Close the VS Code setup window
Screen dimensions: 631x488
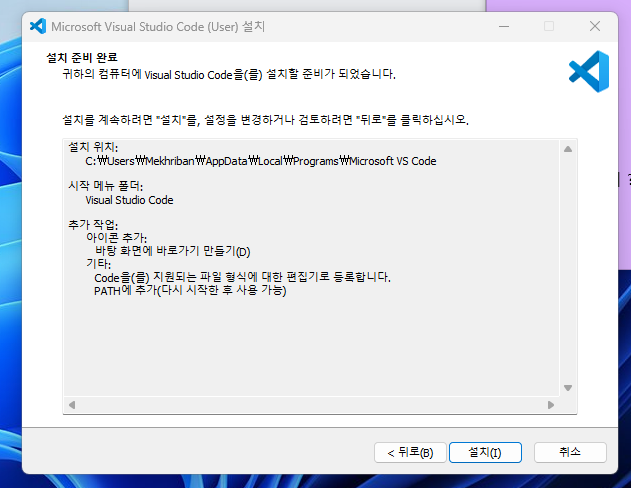(595, 27)
